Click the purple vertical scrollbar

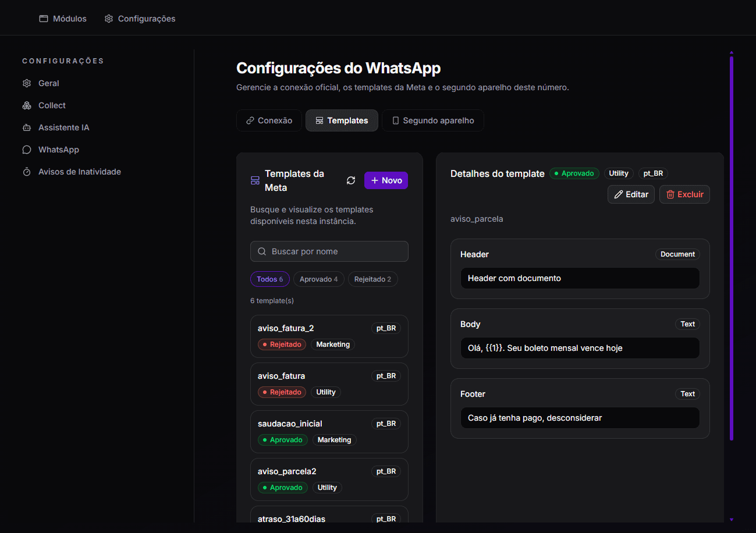coord(732,248)
